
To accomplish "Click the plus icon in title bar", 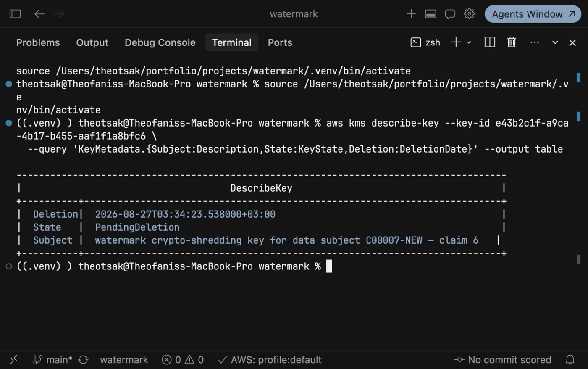I will [411, 14].
